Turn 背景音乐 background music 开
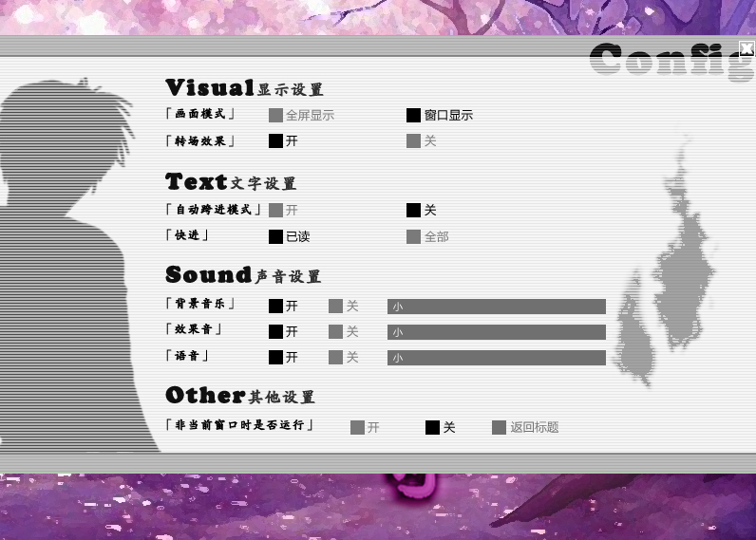Image resolution: width=756 pixels, height=540 pixels. (x=283, y=306)
